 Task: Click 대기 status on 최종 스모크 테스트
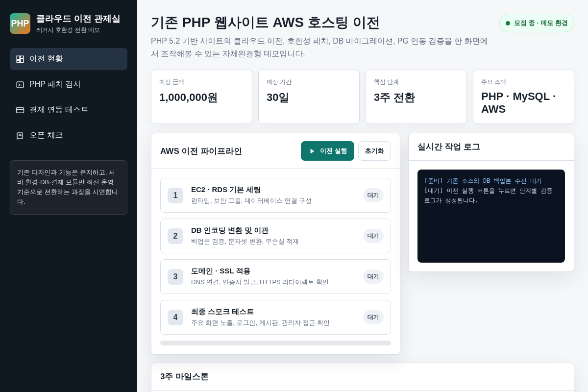pos(373,317)
